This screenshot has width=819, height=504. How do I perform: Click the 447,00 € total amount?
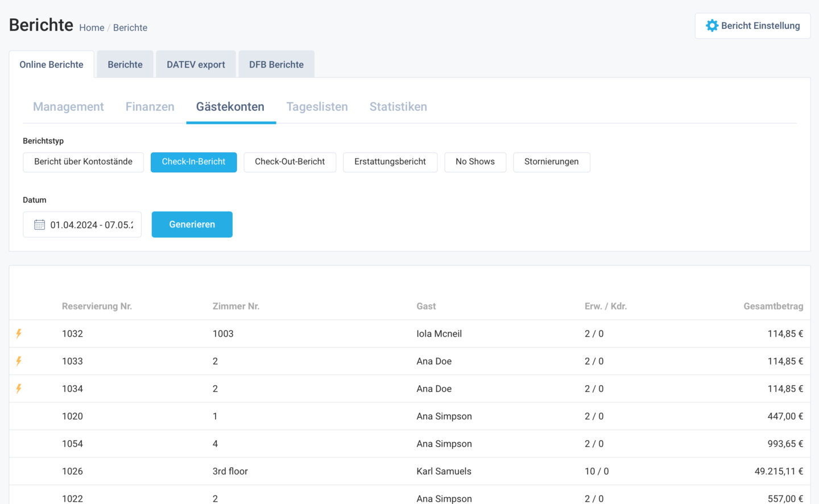pyautogui.click(x=785, y=416)
